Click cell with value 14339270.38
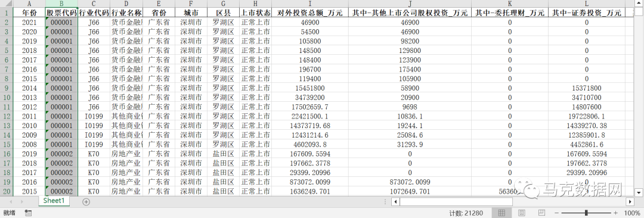644x218 pixels. point(587,126)
